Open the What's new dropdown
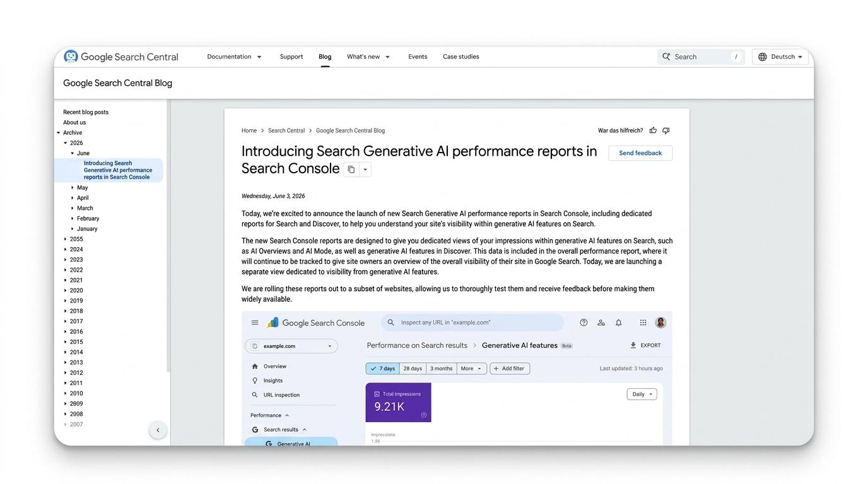The image size is (868, 484). click(x=368, y=57)
